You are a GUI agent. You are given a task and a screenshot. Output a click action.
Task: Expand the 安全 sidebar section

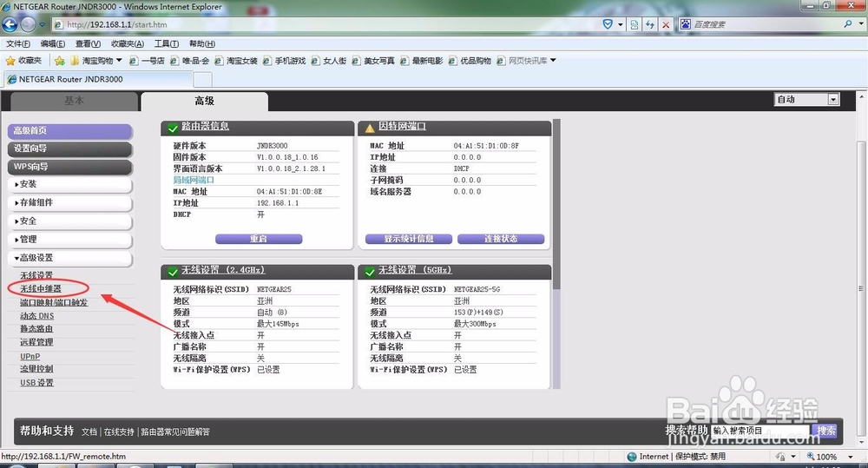coord(69,221)
